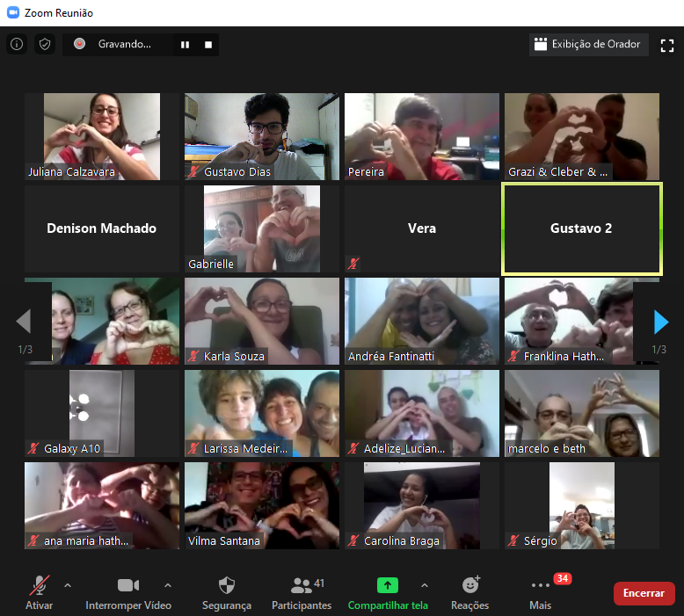Open Mais more options menu

[540, 593]
